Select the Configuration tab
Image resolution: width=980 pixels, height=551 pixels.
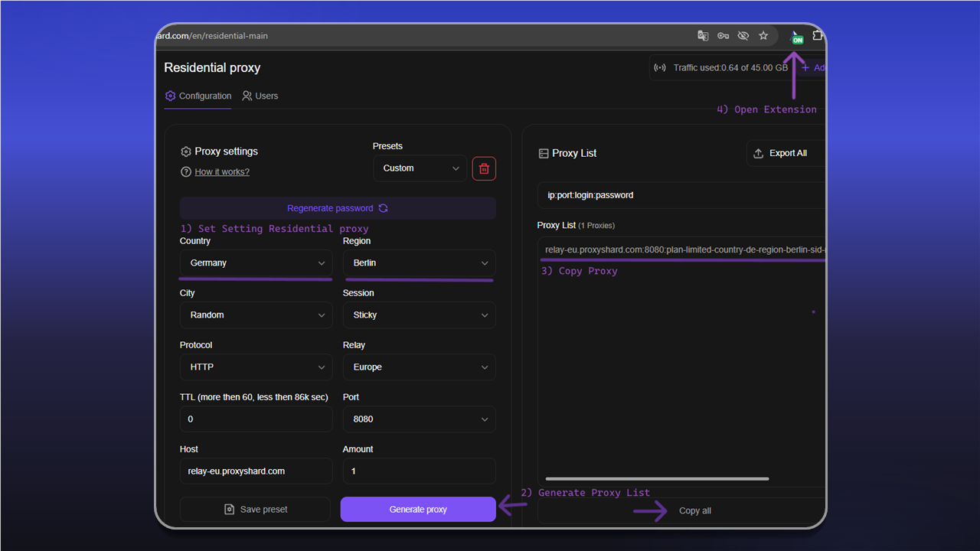point(198,96)
